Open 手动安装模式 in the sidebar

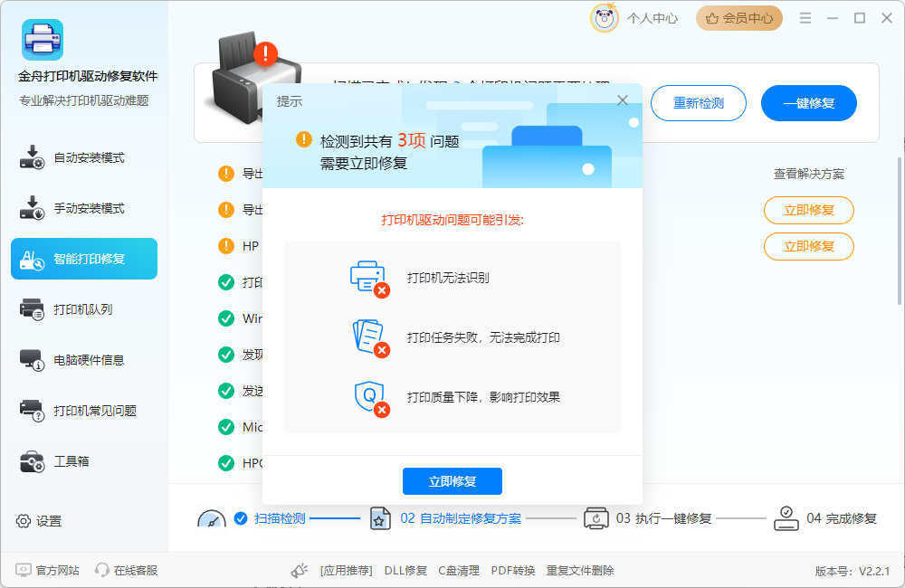click(x=84, y=208)
